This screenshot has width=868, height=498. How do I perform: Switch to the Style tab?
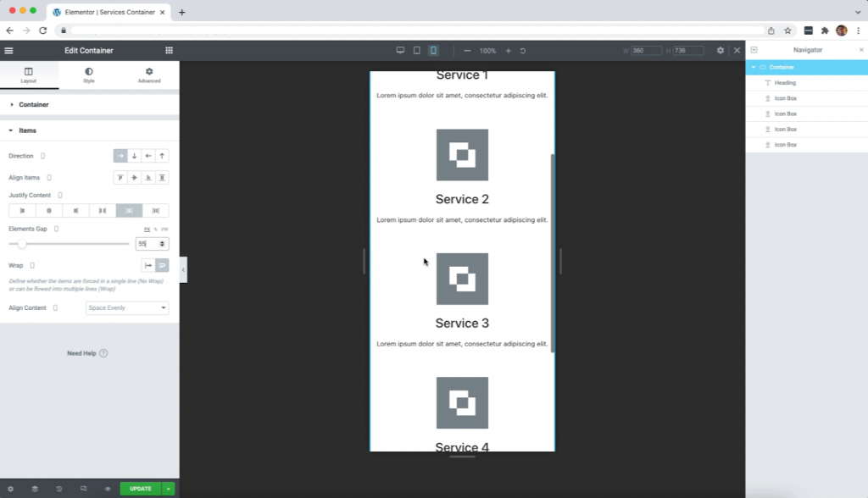tap(89, 75)
